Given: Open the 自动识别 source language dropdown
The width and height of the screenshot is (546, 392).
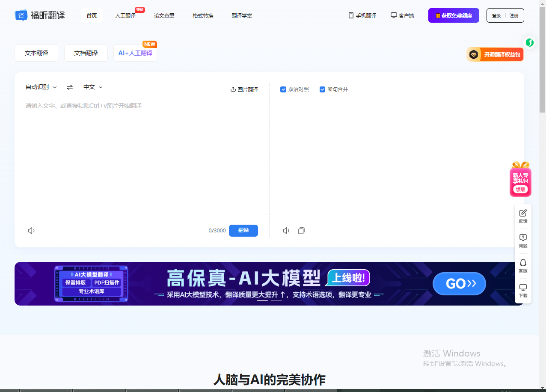Looking at the screenshot, I should [41, 87].
